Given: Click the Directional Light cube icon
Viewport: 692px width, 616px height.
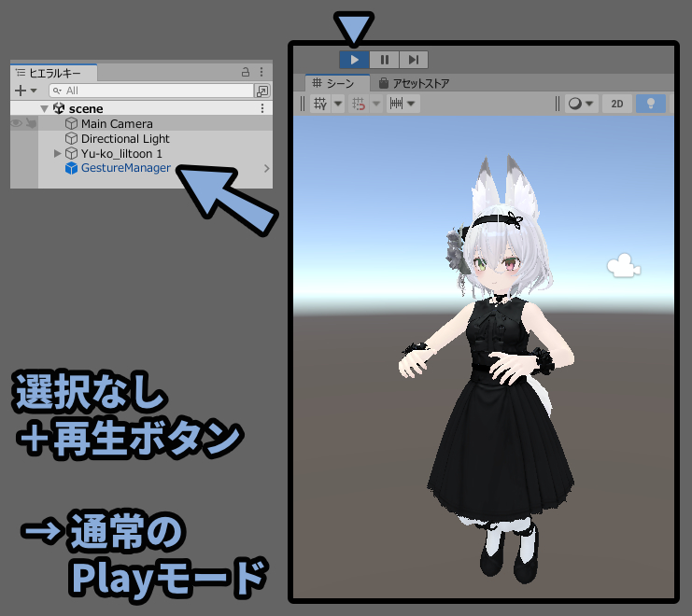Looking at the screenshot, I should [x=71, y=138].
